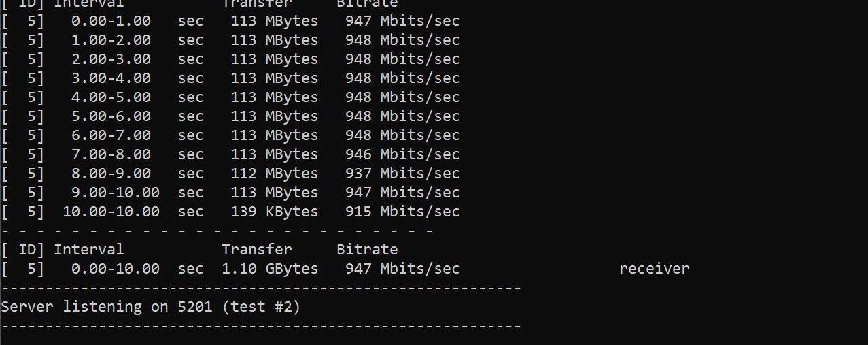Viewport: 868px width, 345px height.
Task: Click the 0.00-1.00 interval entry
Action: click(111, 20)
